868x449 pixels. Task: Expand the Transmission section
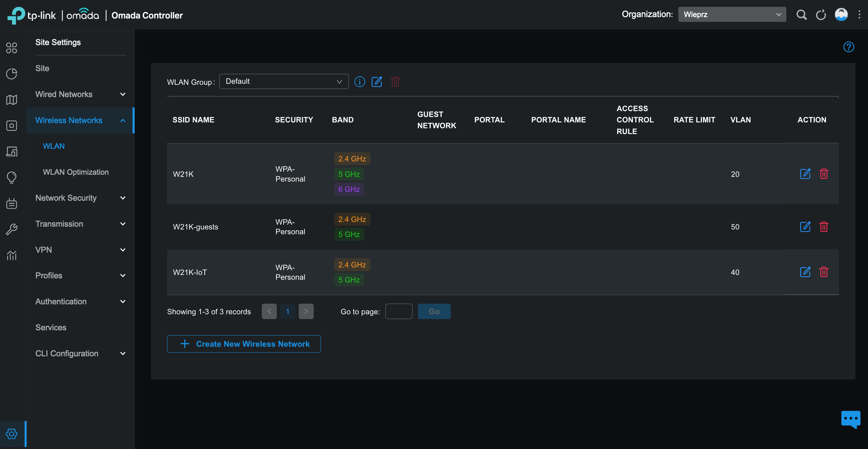[81, 224]
